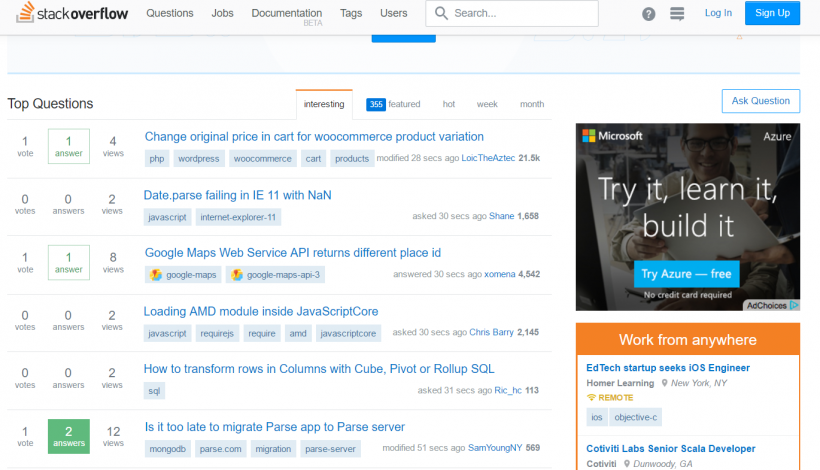Click the ios job tag
The height and width of the screenshot is (470, 820).
pyautogui.click(x=597, y=417)
